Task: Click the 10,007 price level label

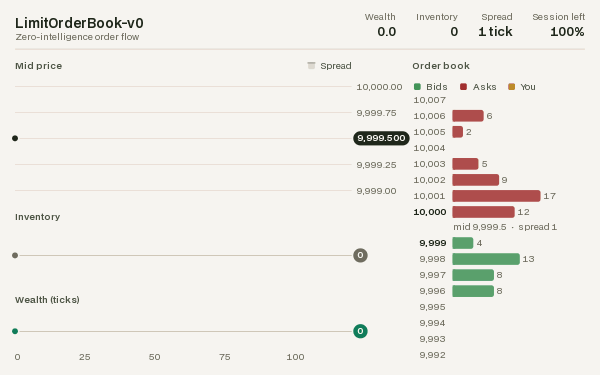Action: pos(429,100)
